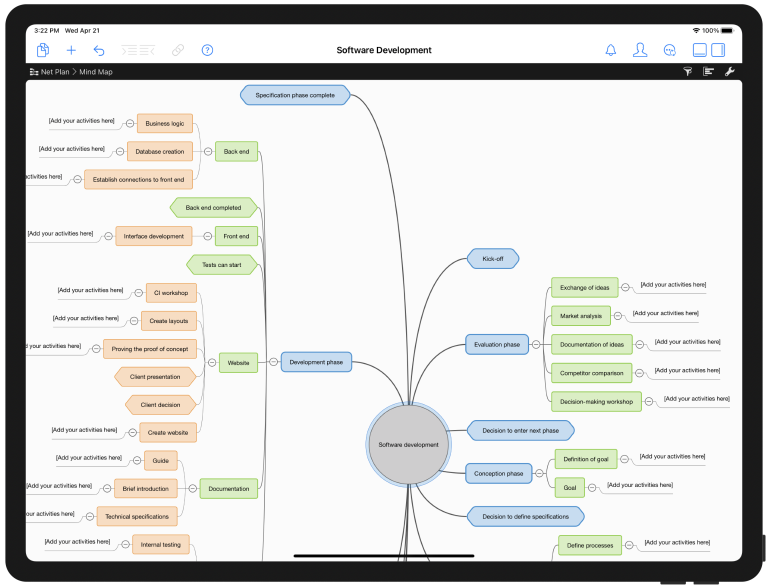Toggle the right sidebar panel
Screen dimensions: 768x588
(x=718, y=50)
